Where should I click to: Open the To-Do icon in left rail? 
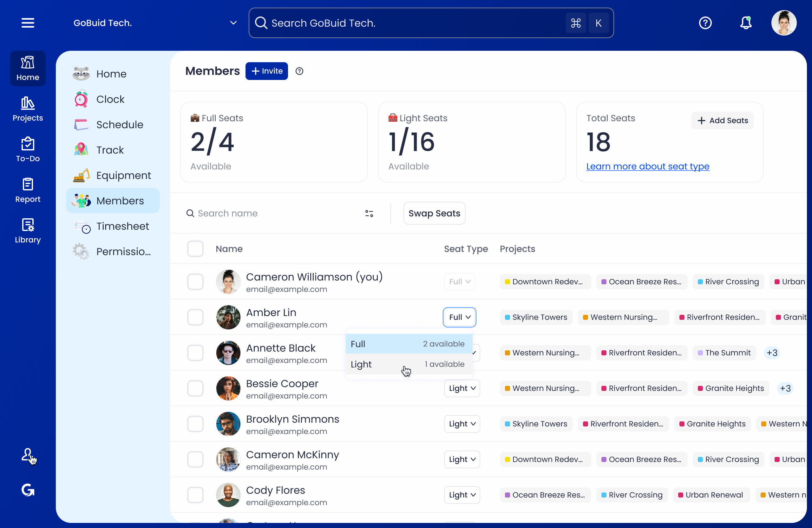click(x=28, y=150)
